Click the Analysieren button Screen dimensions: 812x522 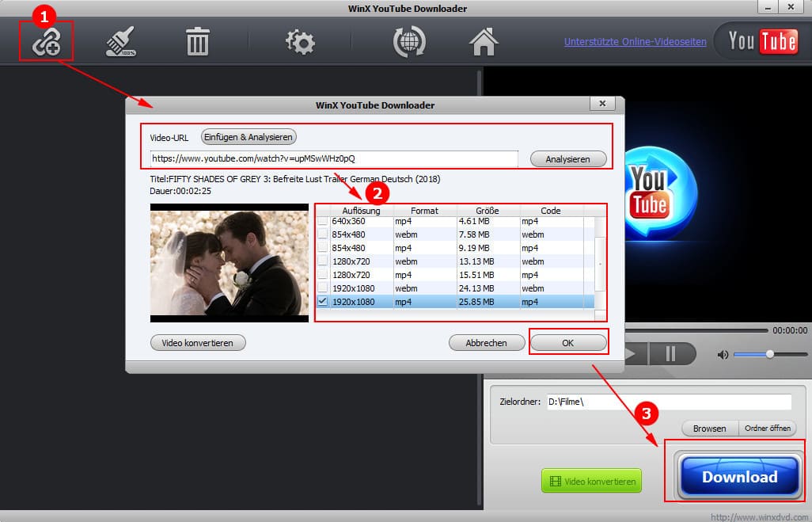coord(568,159)
